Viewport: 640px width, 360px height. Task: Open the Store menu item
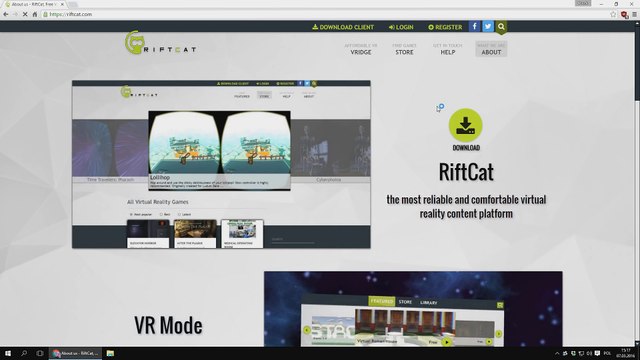404,49
